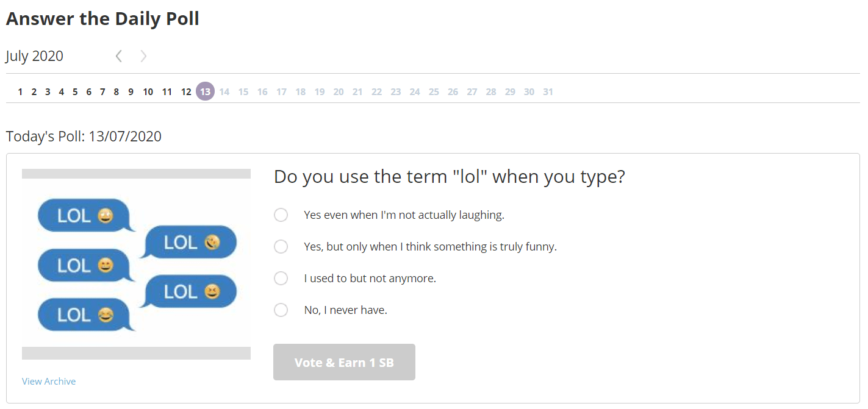Select the "No, I never have" option
Image resolution: width=868 pixels, height=409 pixels.
click(281, 310)
